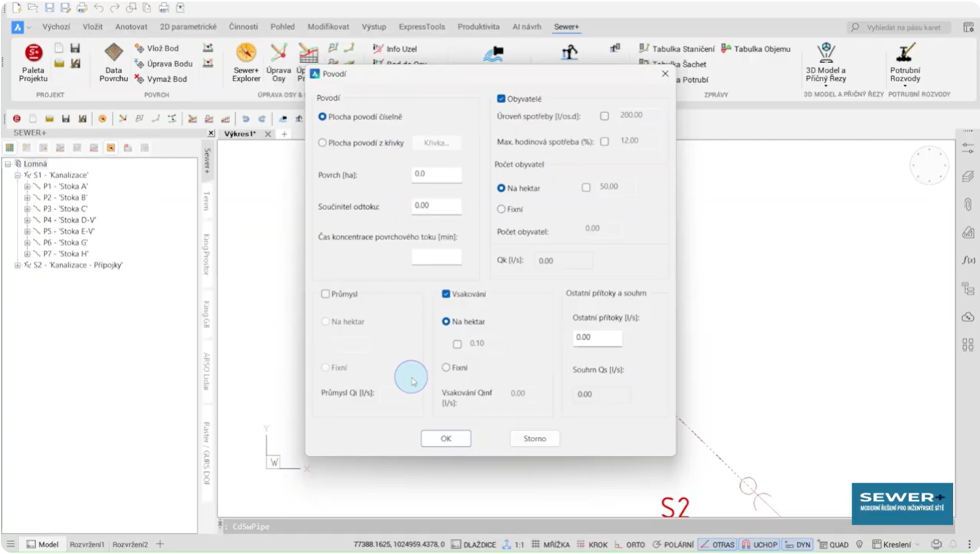Open 3D Model a Příčný Řezy
The height and width of the screenshot is (554, 980).
pos(826,53)
